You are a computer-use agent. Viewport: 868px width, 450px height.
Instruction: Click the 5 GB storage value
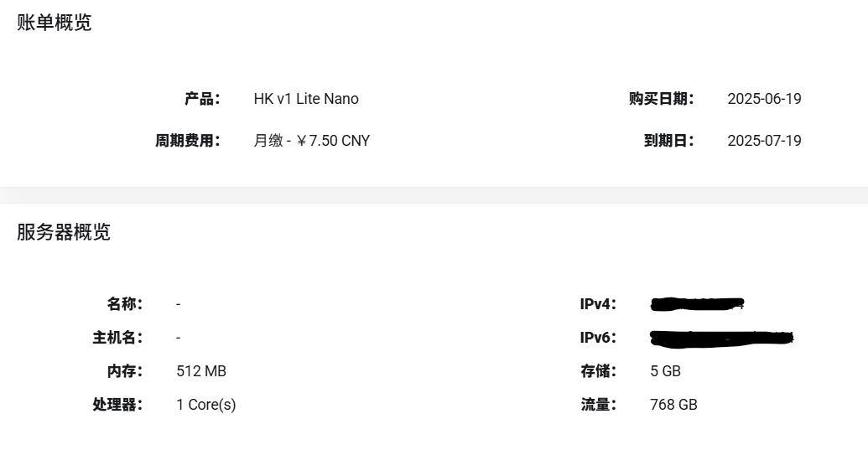[x=665, y=371]
